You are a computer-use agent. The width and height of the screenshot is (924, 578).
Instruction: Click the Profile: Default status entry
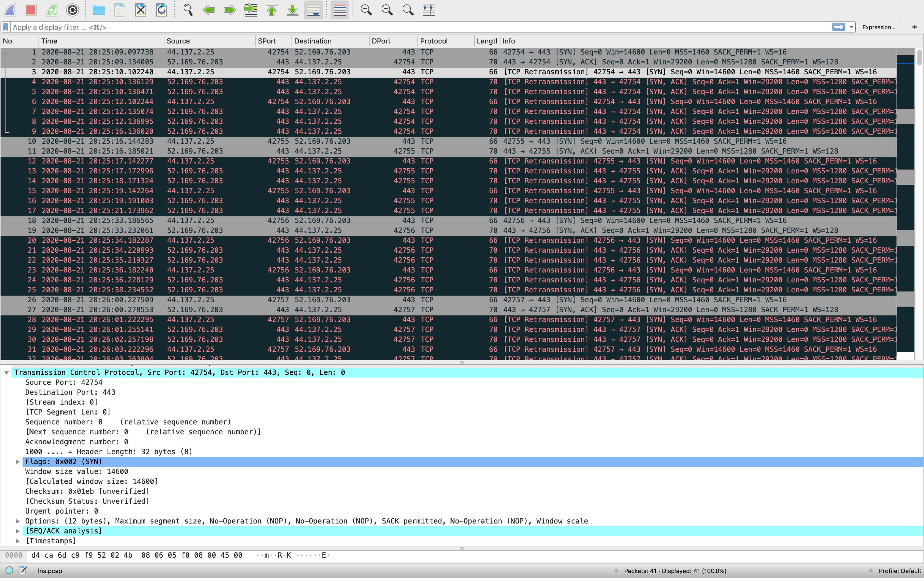tap(900, 571)
